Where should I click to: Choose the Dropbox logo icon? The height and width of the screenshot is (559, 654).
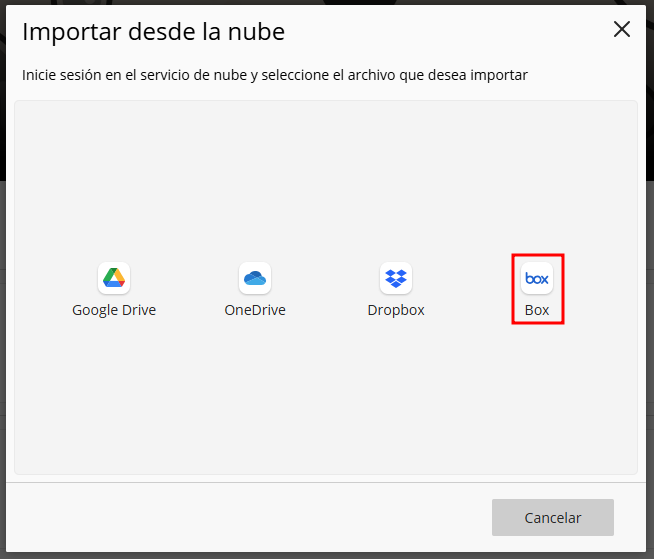tap(396, 278)
